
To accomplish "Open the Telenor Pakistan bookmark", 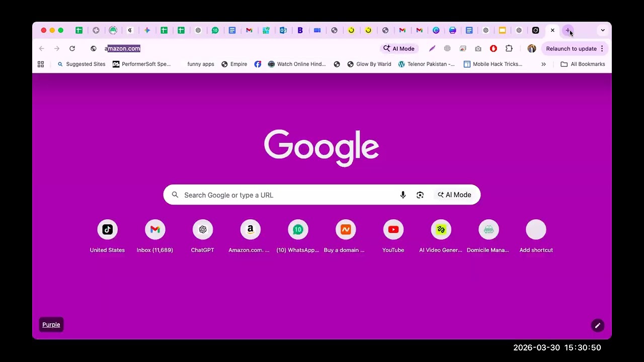I will (427, 64).
